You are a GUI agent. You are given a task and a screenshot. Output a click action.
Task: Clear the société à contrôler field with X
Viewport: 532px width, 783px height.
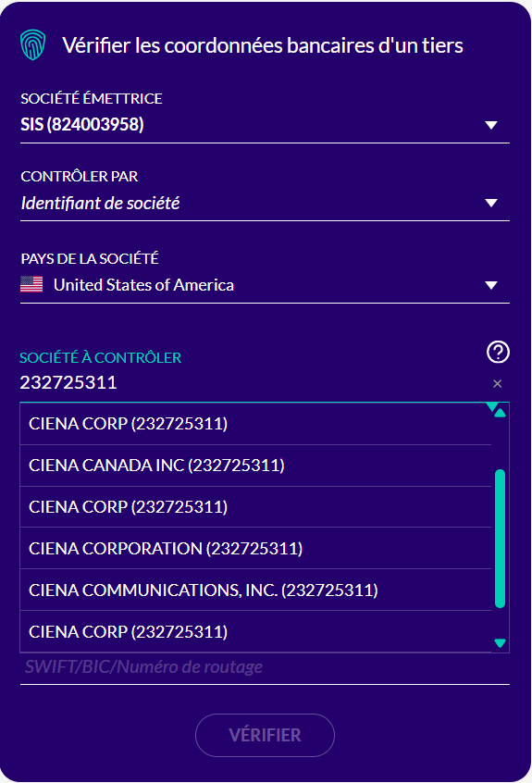(497, 383)
